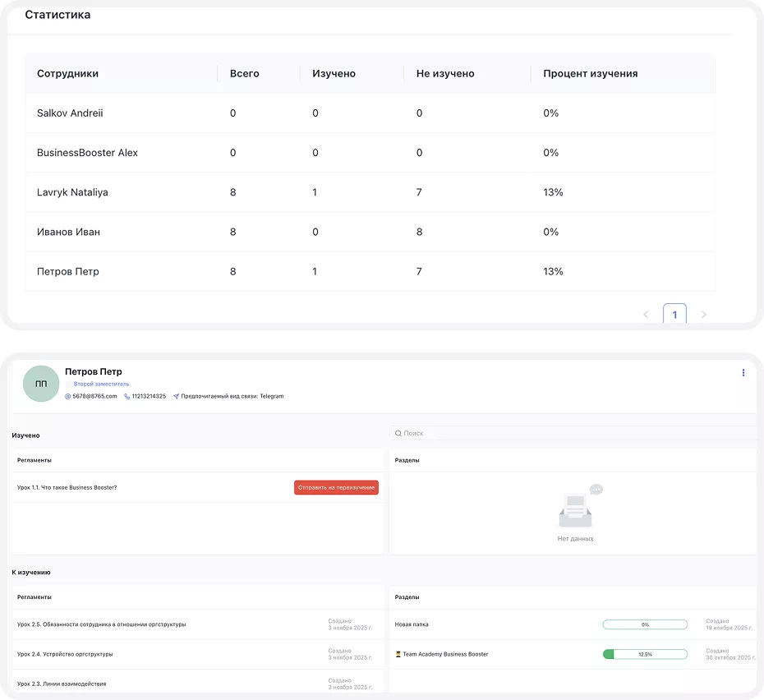Select the Lavryk Nataliya statistics row
The height and width of the screenshot is (700, 764).
tap(370, 192)
